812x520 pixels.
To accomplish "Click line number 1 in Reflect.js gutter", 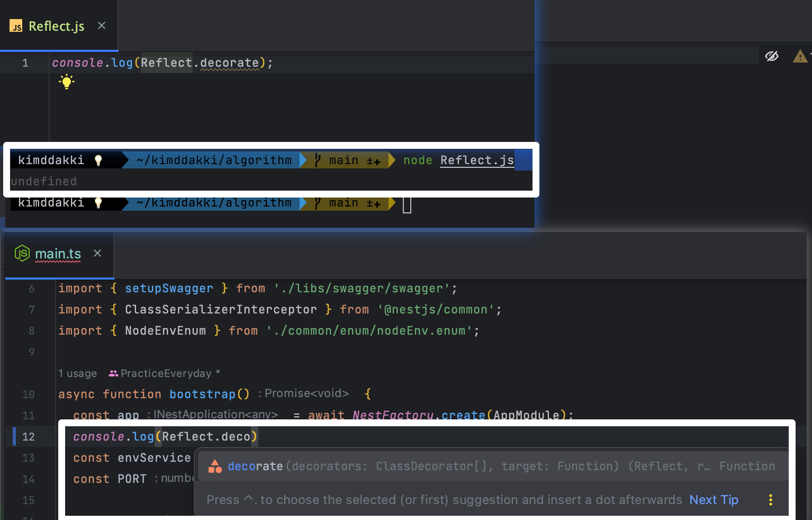I will [25, 63].
